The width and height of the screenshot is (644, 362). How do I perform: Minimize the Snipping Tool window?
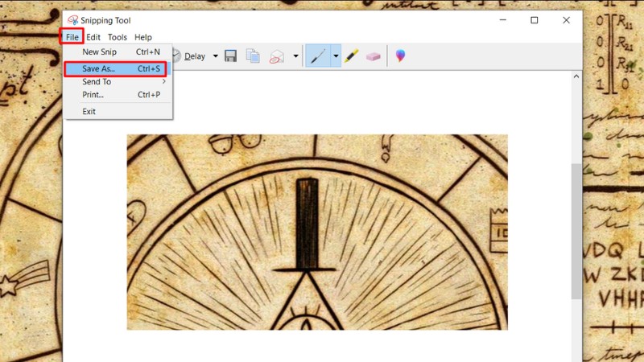click(x=502, y=20)
